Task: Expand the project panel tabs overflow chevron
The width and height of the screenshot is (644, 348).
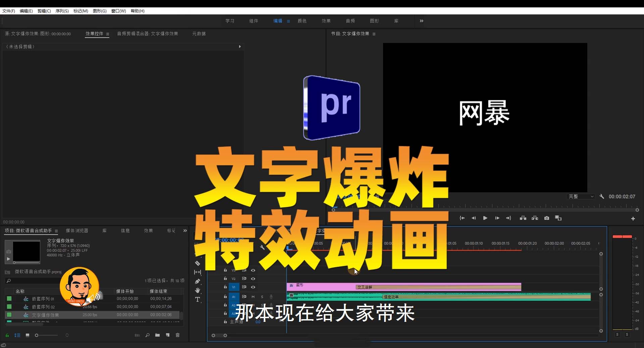Action: [x=185, y=231]
